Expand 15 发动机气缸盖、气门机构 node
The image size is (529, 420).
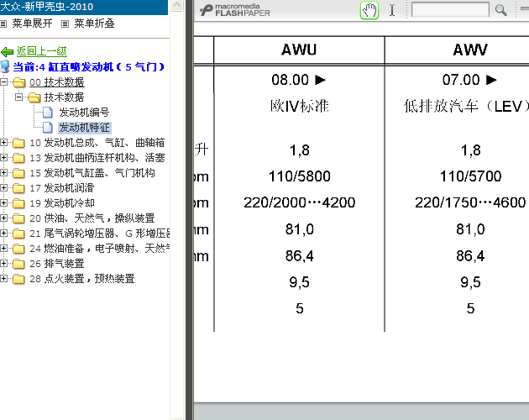point(3,173)
